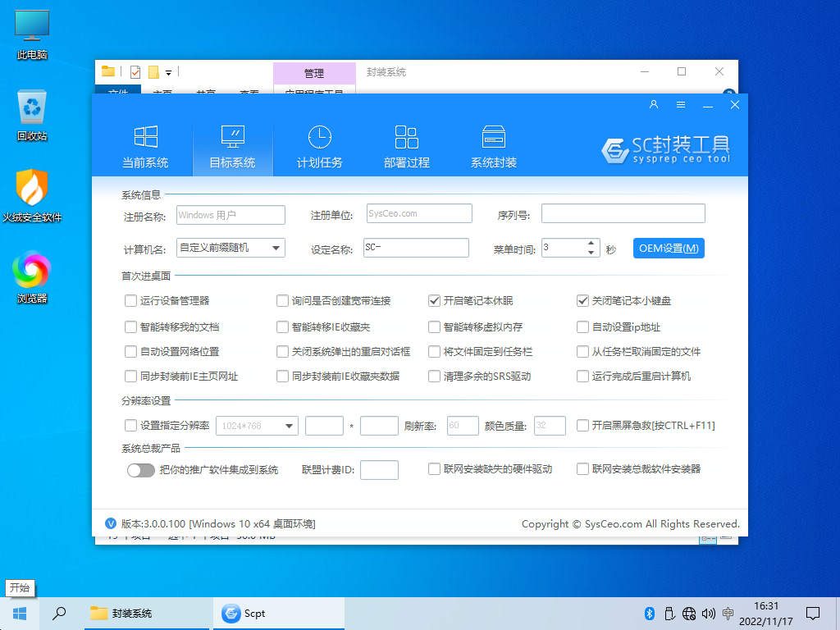Check 将文件固定到任务栏 checkbox

434,351
